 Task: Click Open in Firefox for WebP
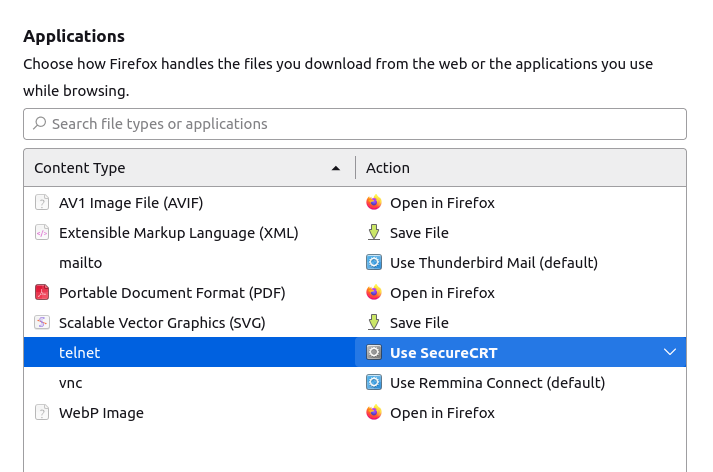[442, 413]
